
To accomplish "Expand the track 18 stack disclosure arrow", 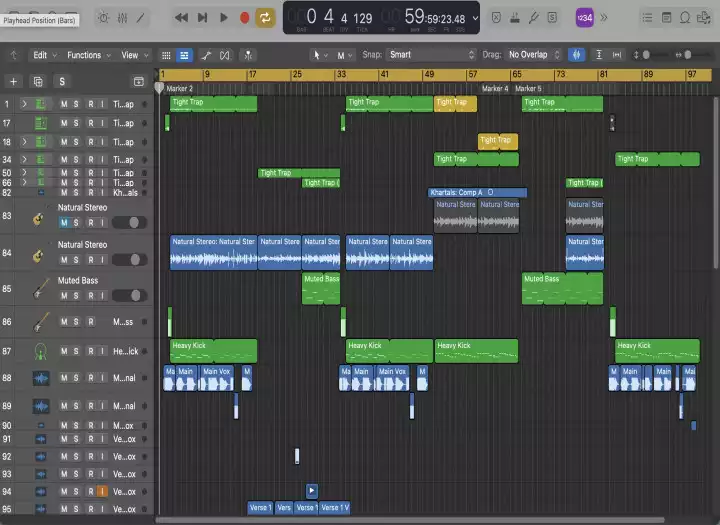I will tap(24, 142).
